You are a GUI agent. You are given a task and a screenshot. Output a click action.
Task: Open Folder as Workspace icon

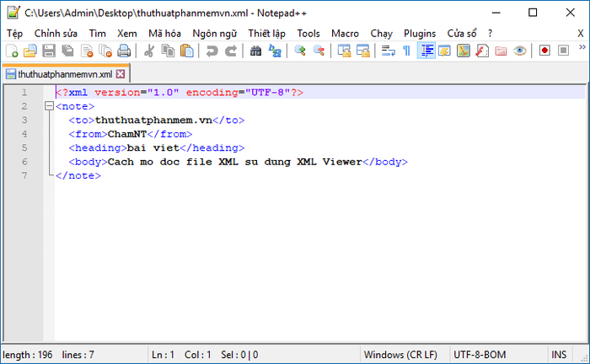[x=501, y=51]
